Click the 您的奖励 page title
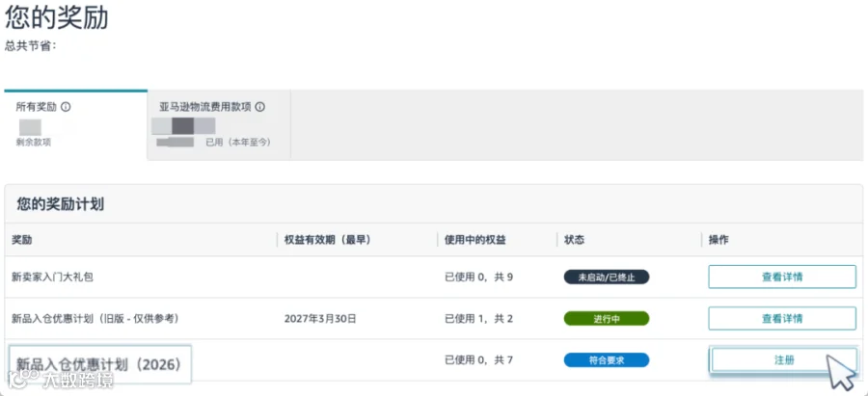 click(x=57, y=17)
